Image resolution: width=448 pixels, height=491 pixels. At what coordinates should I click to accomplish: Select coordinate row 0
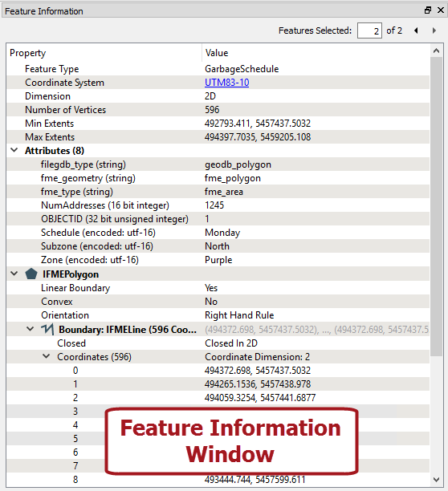218,371
